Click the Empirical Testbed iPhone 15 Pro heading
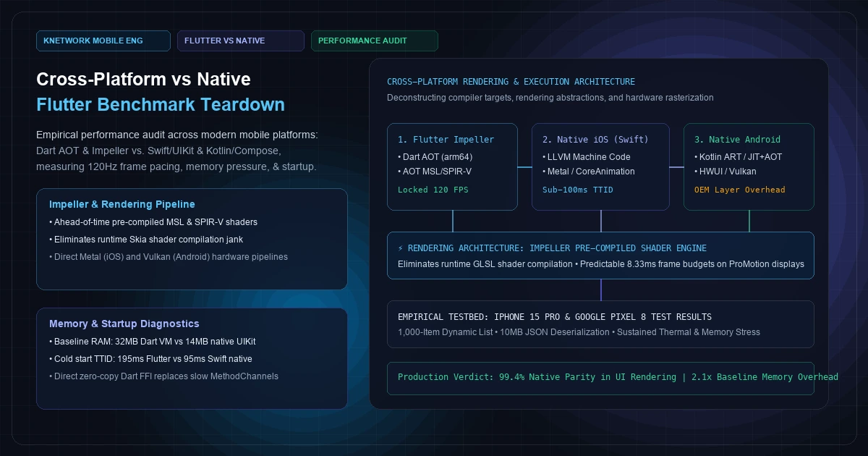Image resolution: width=868 pixels, height=456 pixels. tap(555, 316)
